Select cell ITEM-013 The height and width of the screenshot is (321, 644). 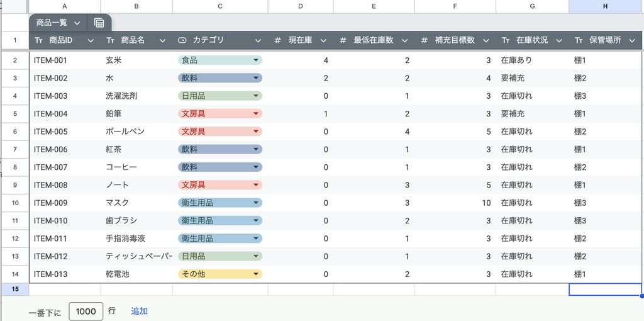[x=65, y=274]
